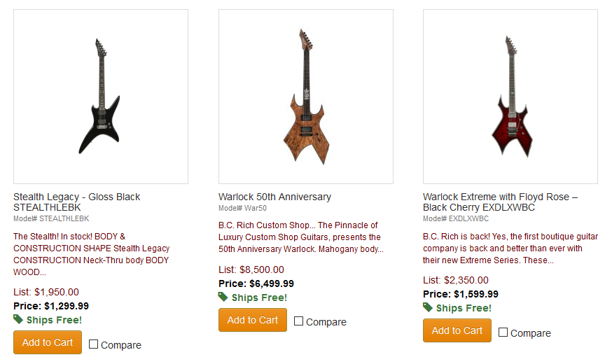
Task: Check Compare for Stealth Legacy Gloss Black
Action: (94, 344)
